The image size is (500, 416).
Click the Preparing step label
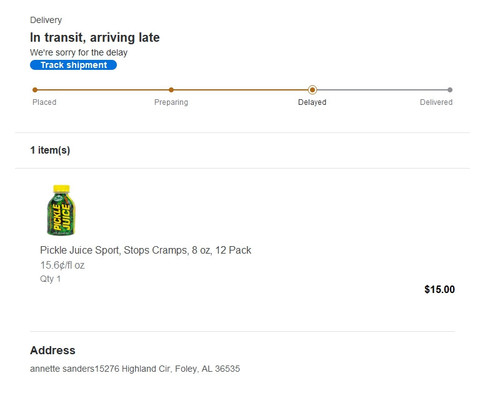171,102
